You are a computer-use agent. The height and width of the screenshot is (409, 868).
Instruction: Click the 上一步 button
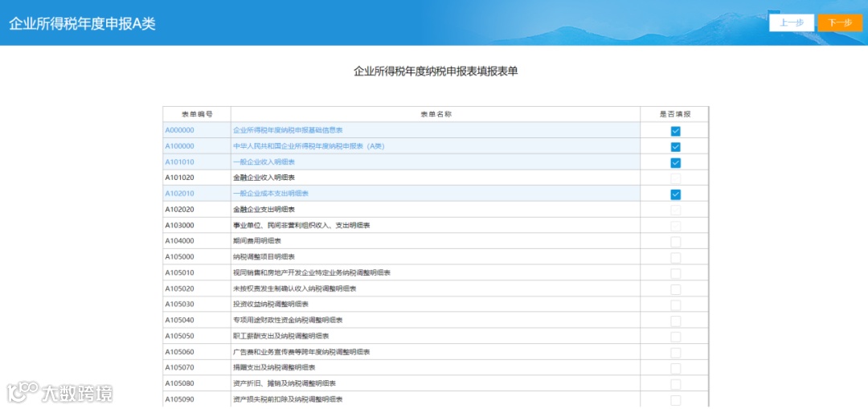[791, 22]
